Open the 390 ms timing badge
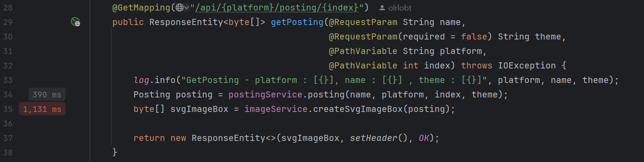Screen dimensions: 644x162 tap(47, 95)
